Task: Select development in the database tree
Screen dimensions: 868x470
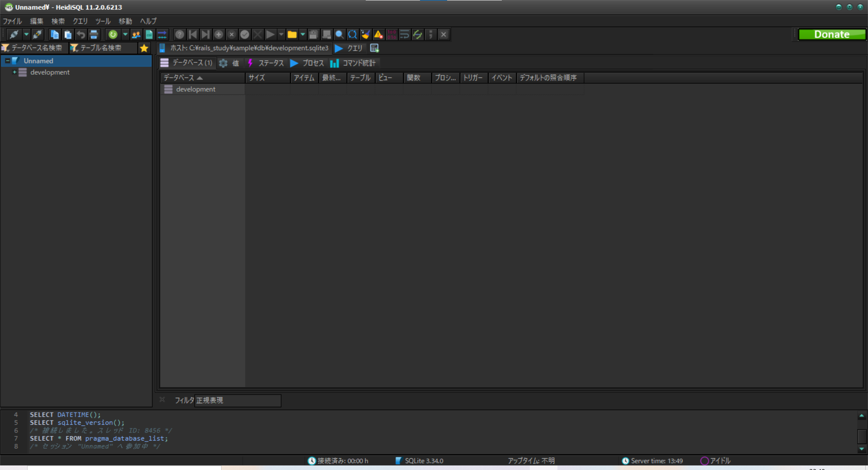Action: tap(50, 72)
